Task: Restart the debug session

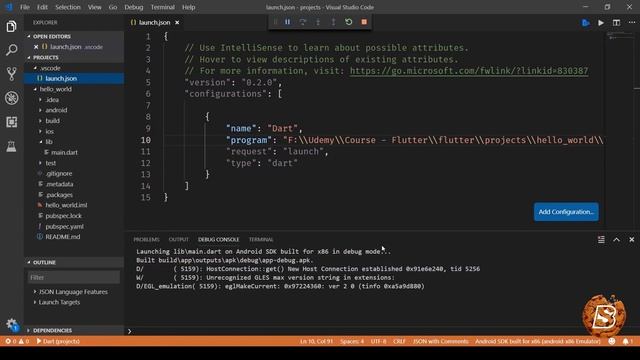Action: [x=349, y=22]
